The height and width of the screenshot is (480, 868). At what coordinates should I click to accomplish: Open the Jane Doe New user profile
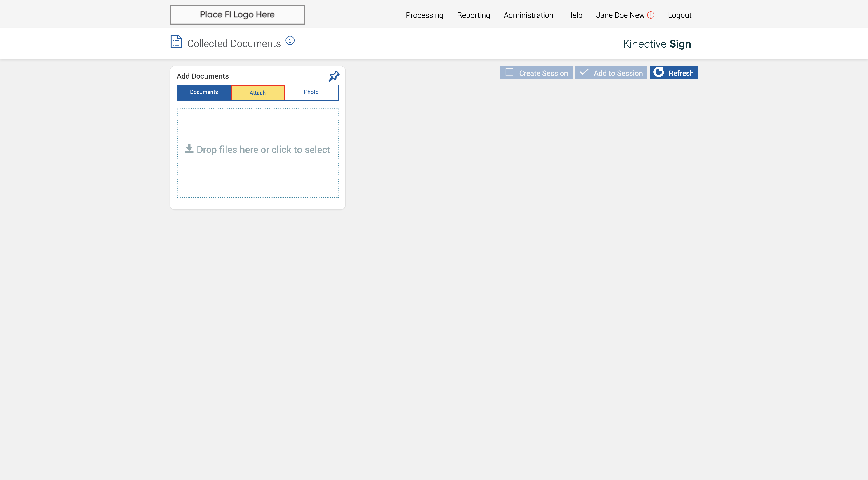[620, 15]
